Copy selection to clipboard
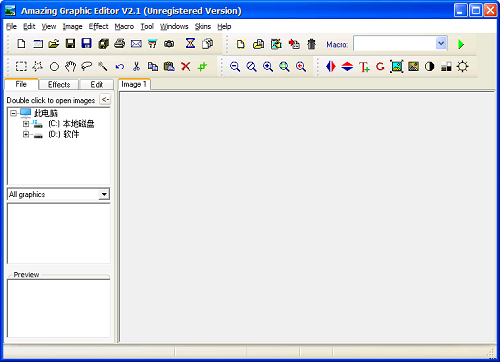Image resolution: width=500 pixels, height=362 pixels. coord(153,66)
